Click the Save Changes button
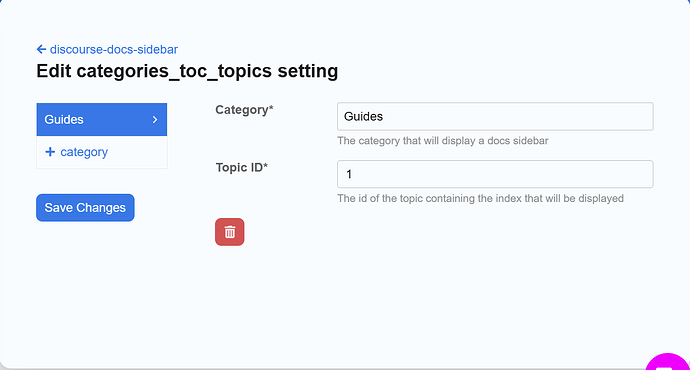The image size is (690, 370). (x=85, y=208)
